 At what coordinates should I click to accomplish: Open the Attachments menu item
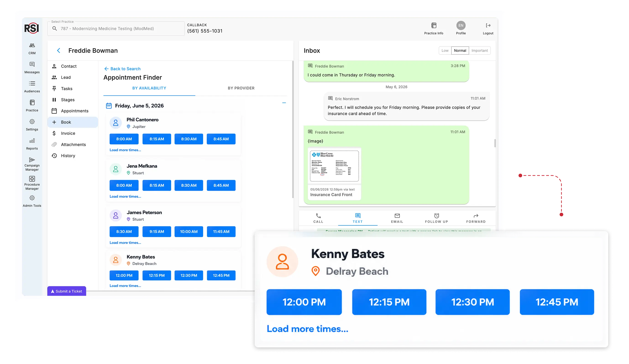[x=73, y=144]
